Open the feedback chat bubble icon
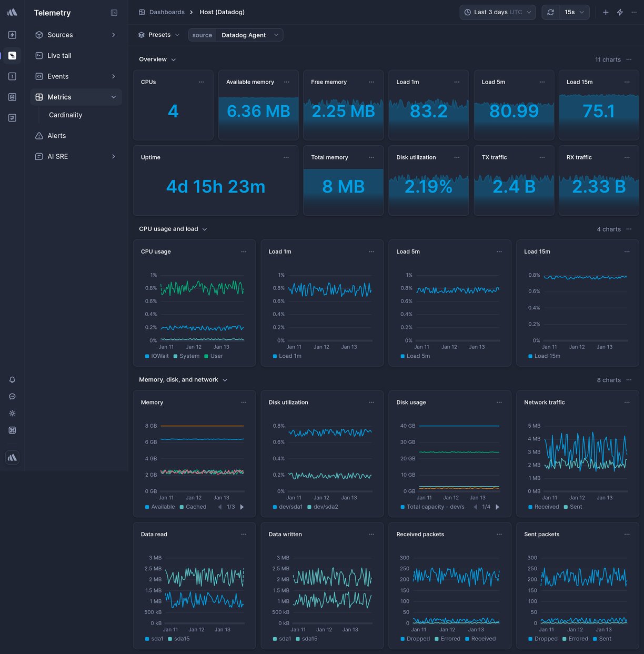Image resolution: width=644 pixels, height=654 pixels. pyautogui.click(x=12, y=396)
